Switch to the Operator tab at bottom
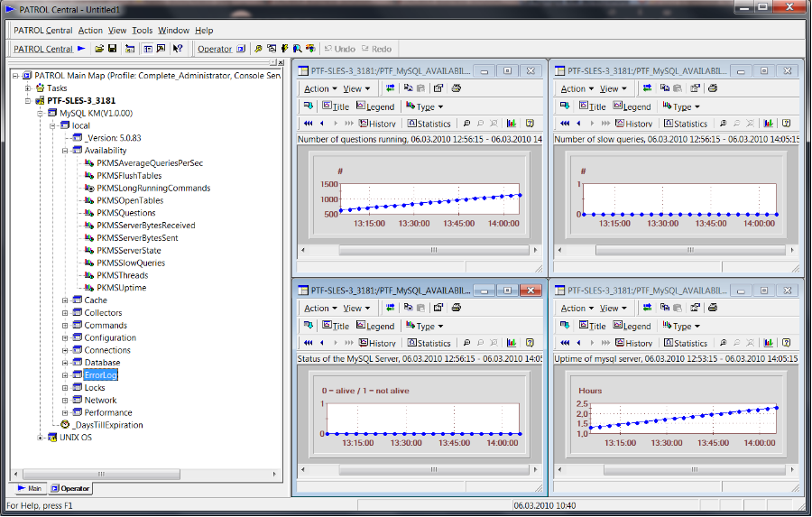 70,488
